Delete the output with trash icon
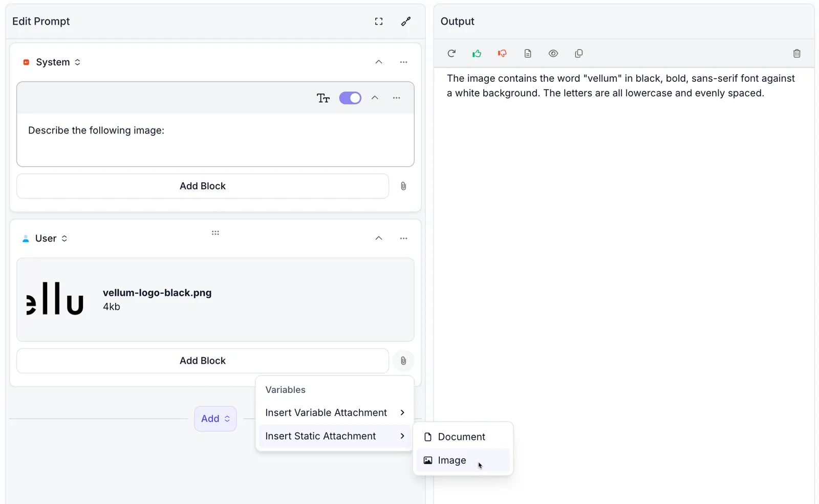 pyautogui.click(x=797, y=53)
